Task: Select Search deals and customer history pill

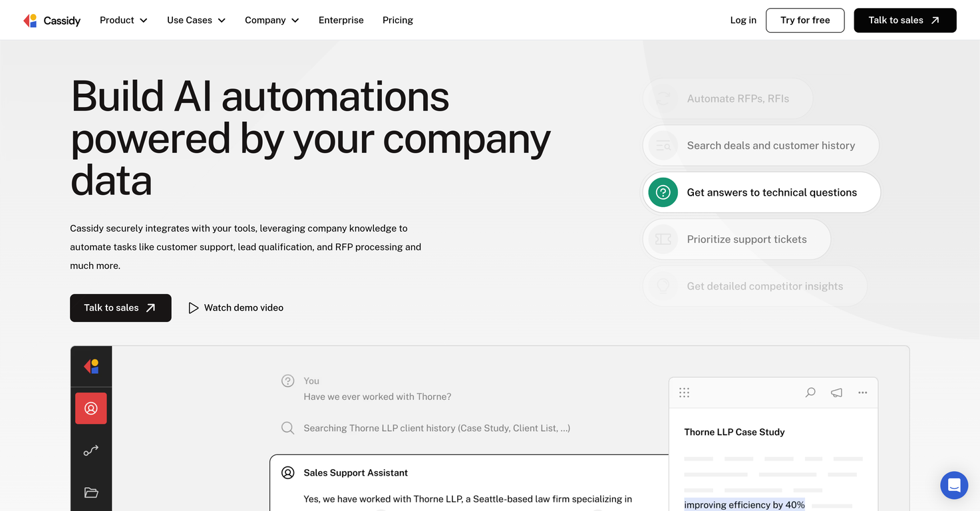Action: (760, 146)
